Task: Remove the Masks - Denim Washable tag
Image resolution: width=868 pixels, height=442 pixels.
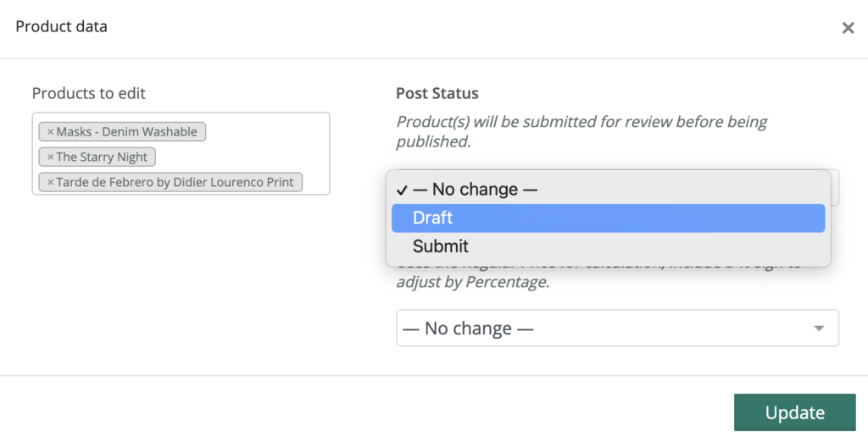Action: click(50, 132)
